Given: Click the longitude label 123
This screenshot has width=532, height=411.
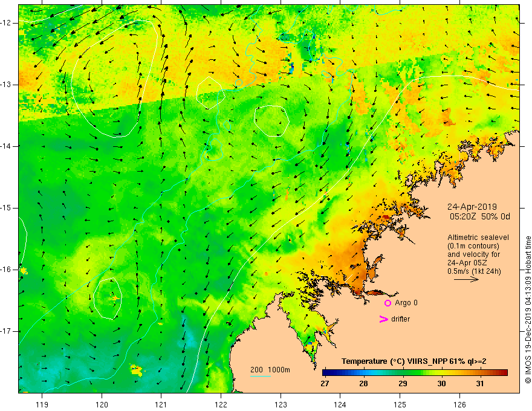Looking at the screenshot, I should [281, 404].
